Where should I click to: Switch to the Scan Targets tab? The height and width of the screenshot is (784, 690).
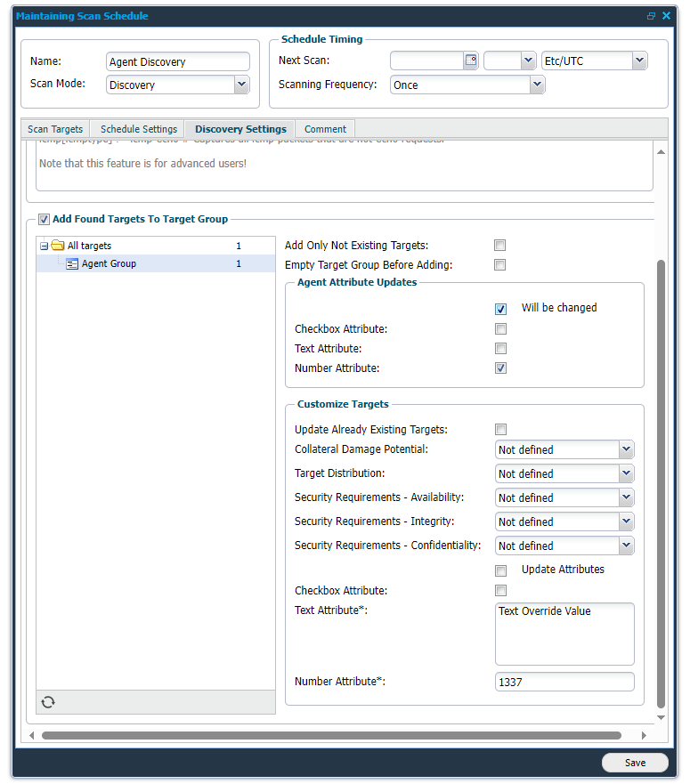click(55, 129)
